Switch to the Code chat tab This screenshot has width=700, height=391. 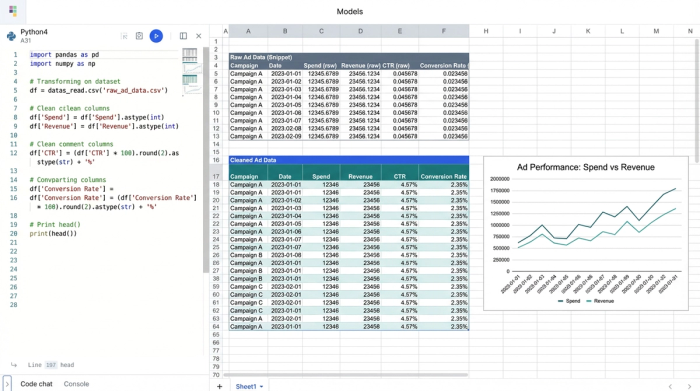pyautogui.click(x=36, y=384)
